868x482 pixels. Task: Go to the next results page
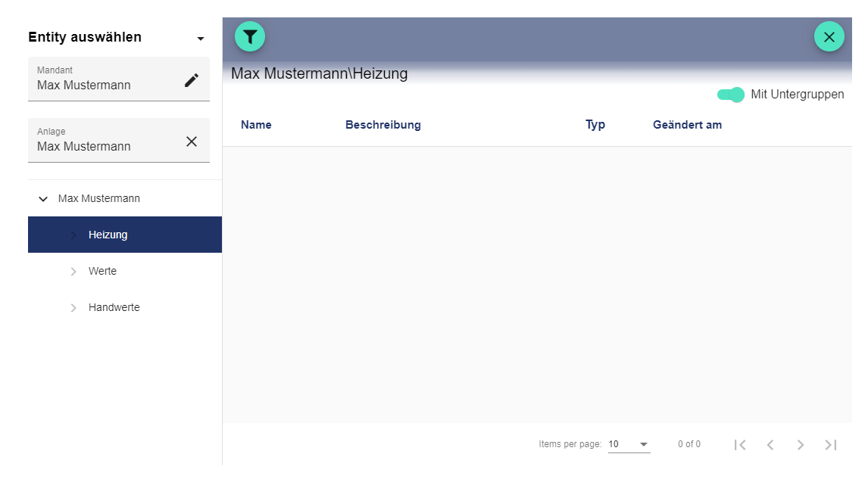pos(801,444)
